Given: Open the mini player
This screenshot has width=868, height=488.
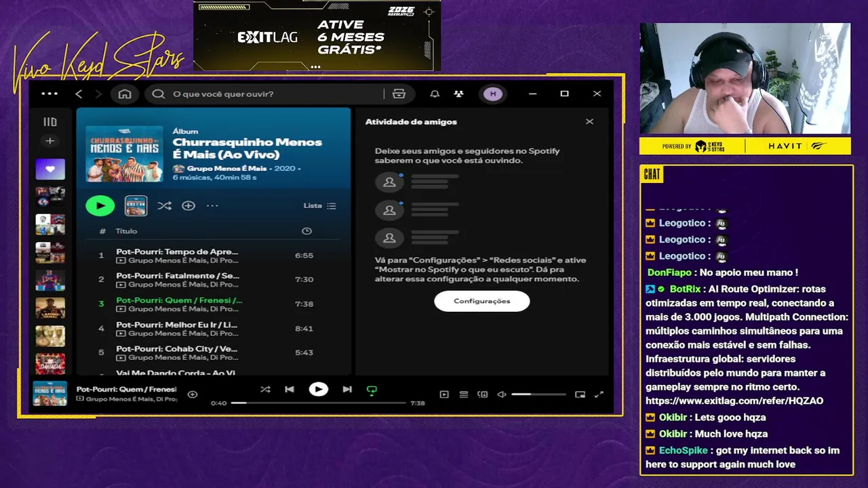Looking at the screenshot, I should click(x=580, y=394).
